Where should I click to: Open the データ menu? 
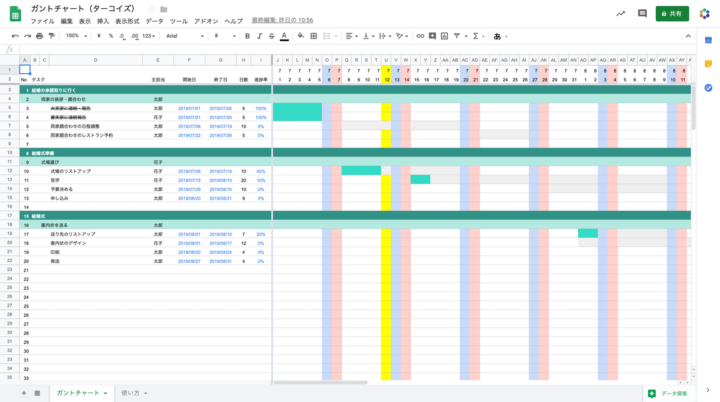click(154, 20)
